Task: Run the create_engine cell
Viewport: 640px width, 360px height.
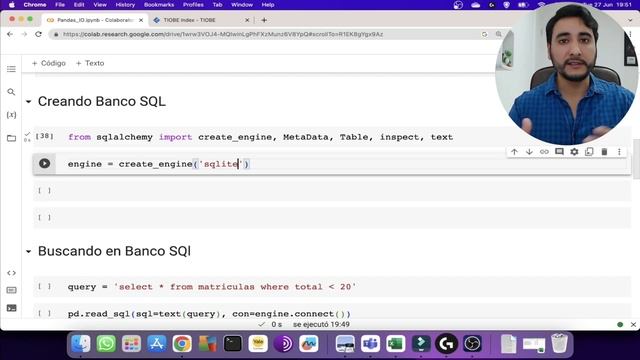Action: (44, 164)
